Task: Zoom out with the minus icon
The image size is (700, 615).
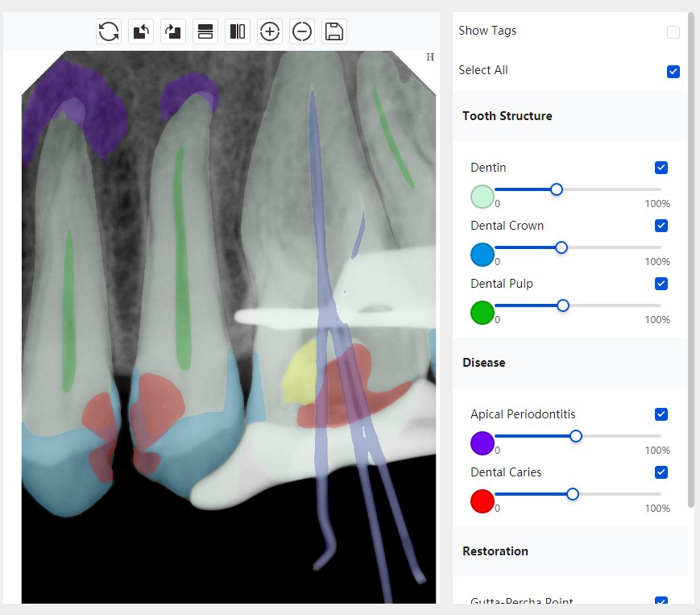Action: [302, 31]
